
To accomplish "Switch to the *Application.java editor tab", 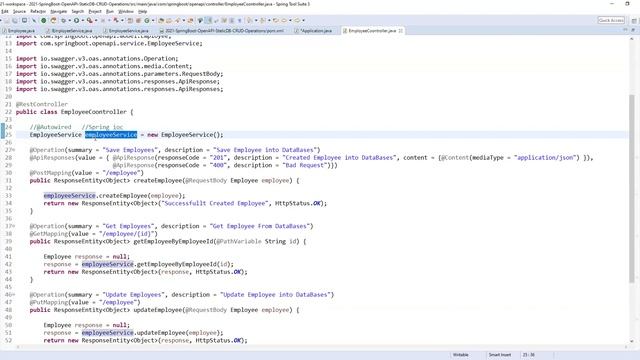I will [x=313, y=31].
